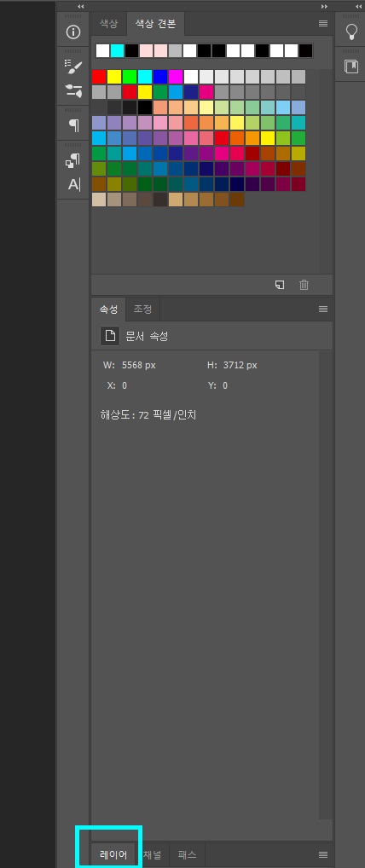Viewport: 365px width, 868px height.
Task: Pick the cyan swatch in recent colors strip
Action: click(x=117, y=51)
